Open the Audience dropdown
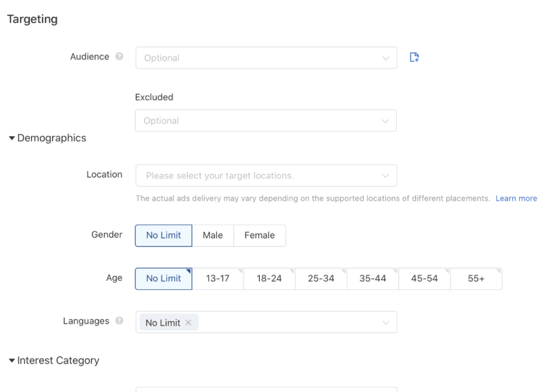Screen dimensions: 550x392 point(266,57)
